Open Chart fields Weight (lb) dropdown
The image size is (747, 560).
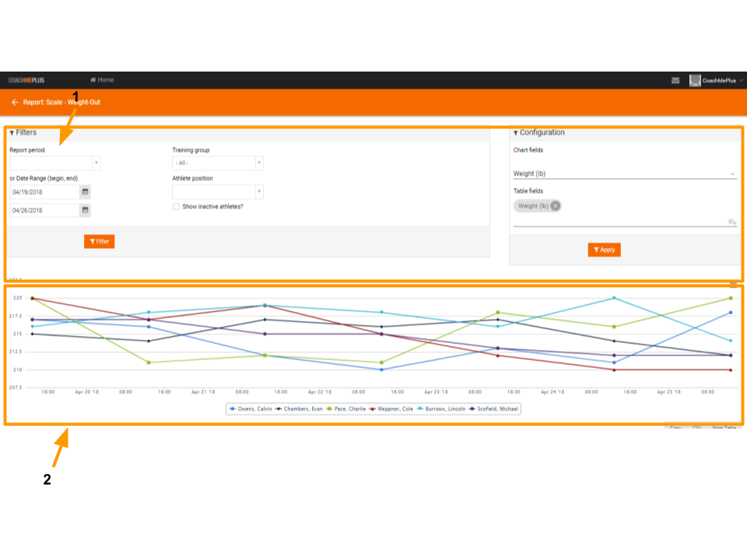625,173
